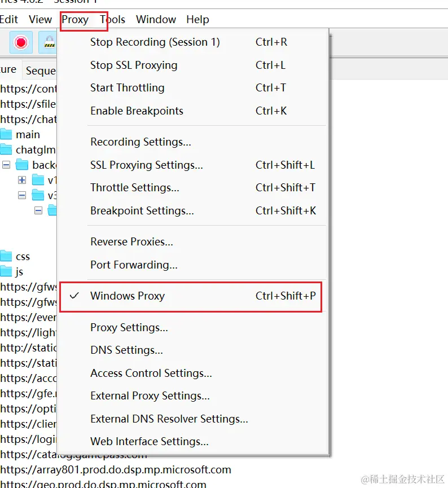Viewport: 448px width, 488px height.
Task: Open Breakpoint Settings...
Action: [x=193, y=210]
